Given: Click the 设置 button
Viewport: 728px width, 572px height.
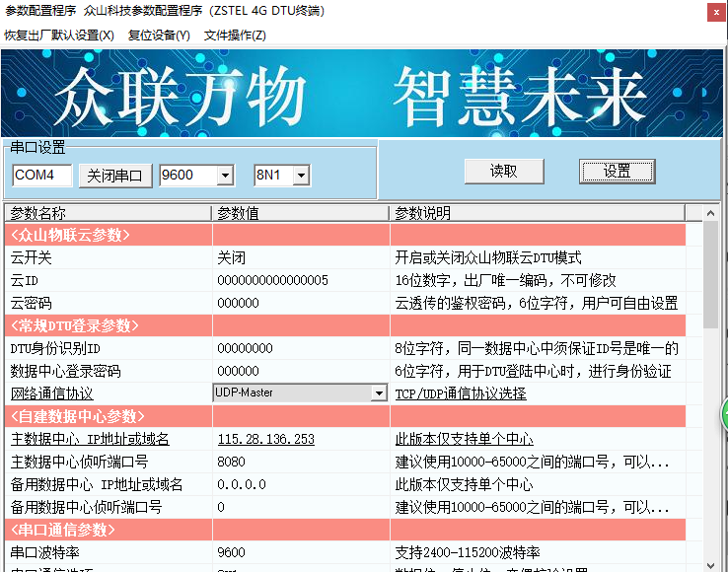Looking at the screenshot, I should (x=618, y=172).
